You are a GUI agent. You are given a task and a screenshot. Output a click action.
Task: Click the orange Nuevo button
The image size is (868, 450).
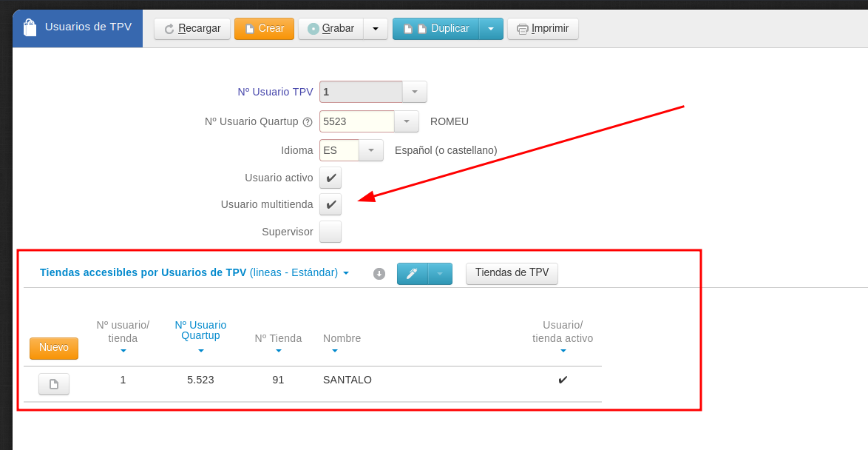point(54,348)
